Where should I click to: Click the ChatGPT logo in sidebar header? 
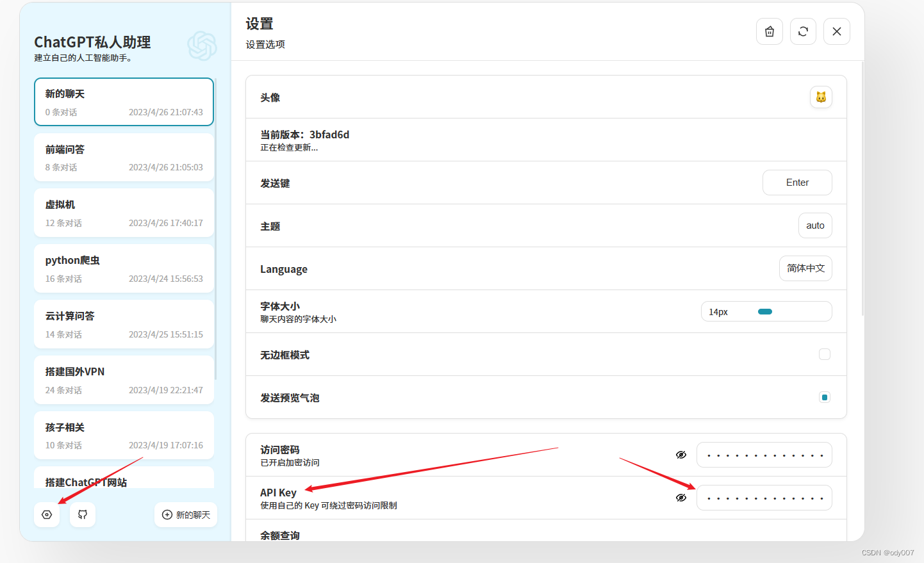(202, 46)
